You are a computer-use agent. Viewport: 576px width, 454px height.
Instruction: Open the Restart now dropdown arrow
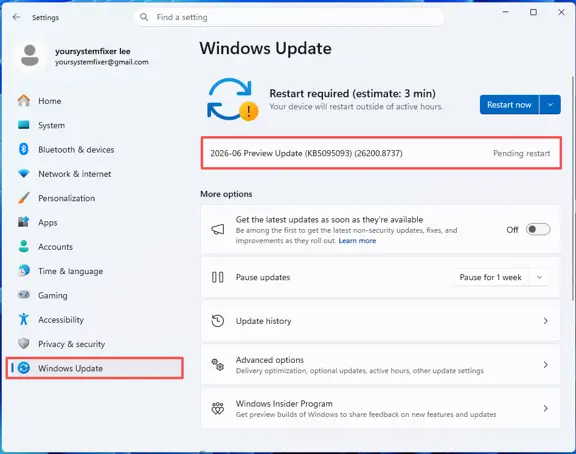tap(550, 105)
